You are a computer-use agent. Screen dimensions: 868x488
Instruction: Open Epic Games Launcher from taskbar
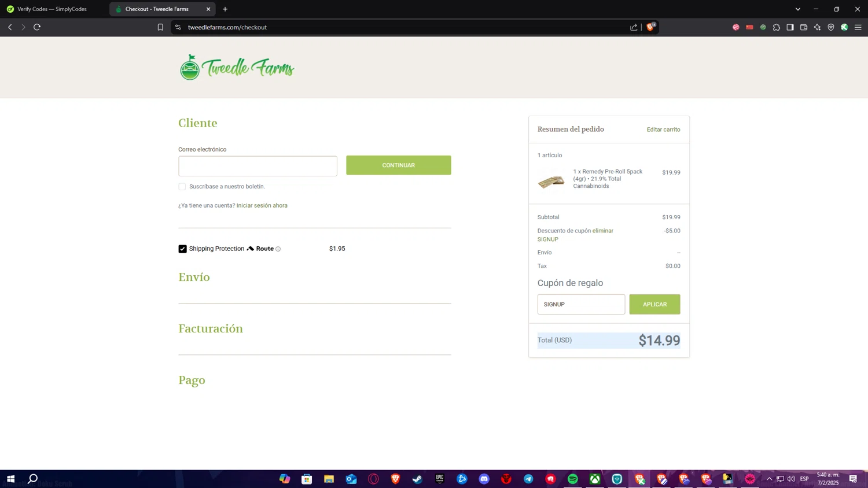pyautogui.click(x=440, y=479)
